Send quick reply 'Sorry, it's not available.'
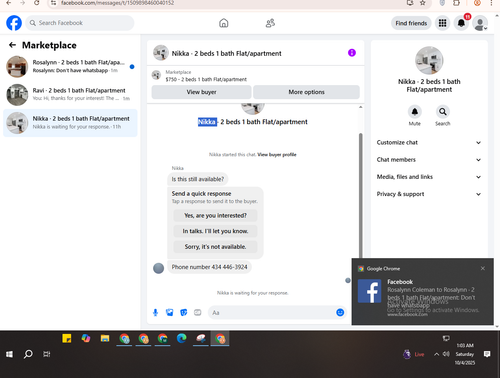500x378 pixels. 215,247
